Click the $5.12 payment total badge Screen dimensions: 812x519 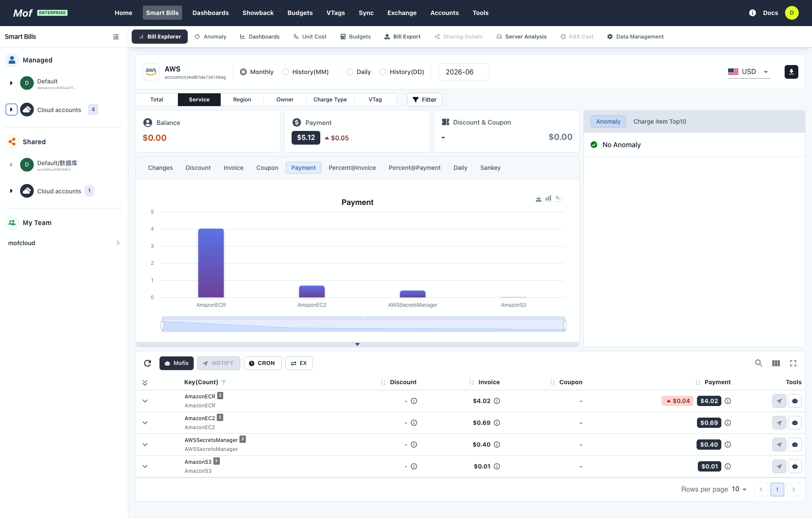pos(306,137)
